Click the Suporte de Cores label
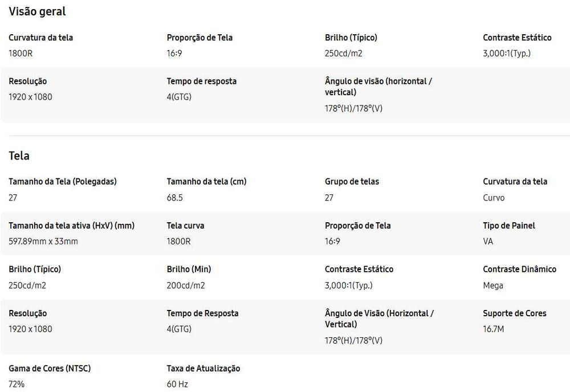 [514, 313]
